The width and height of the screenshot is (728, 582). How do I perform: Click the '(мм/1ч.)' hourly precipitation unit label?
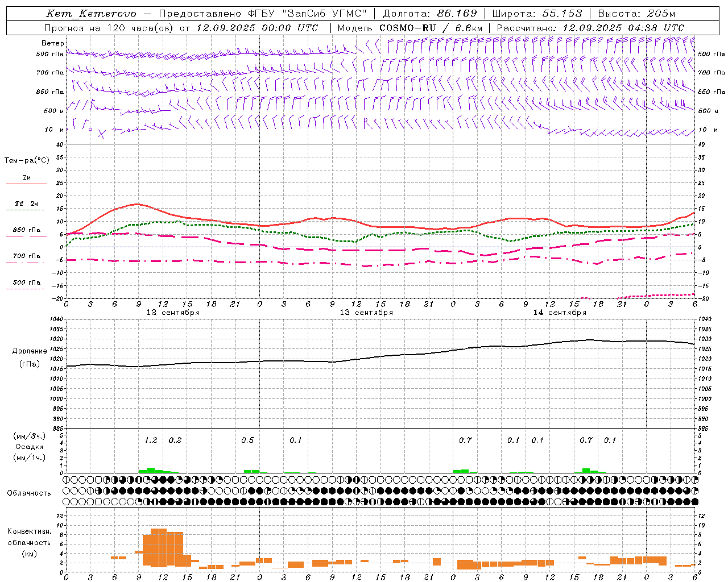[30, 458]
